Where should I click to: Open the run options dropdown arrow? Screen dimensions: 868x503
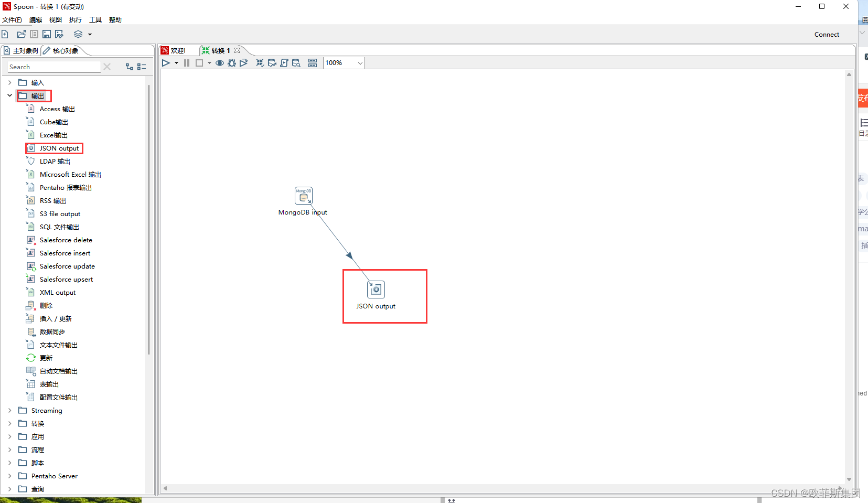tap(176, 63)
